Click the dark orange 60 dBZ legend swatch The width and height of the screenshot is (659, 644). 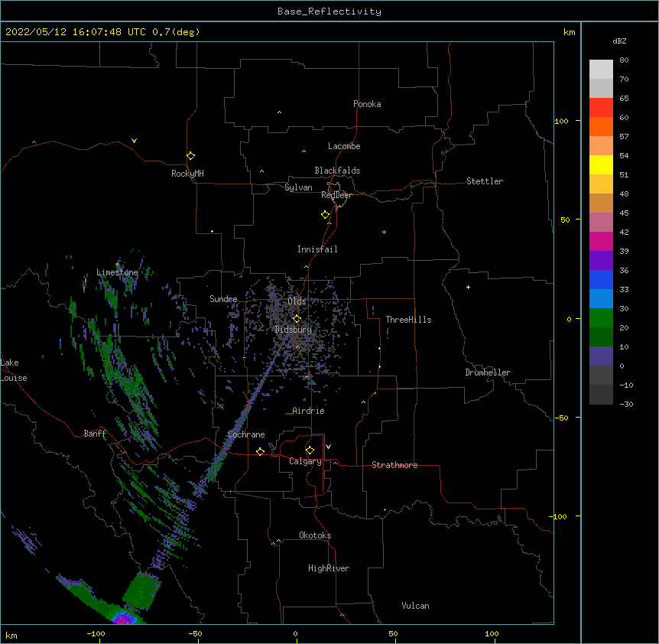pos(601,126)
